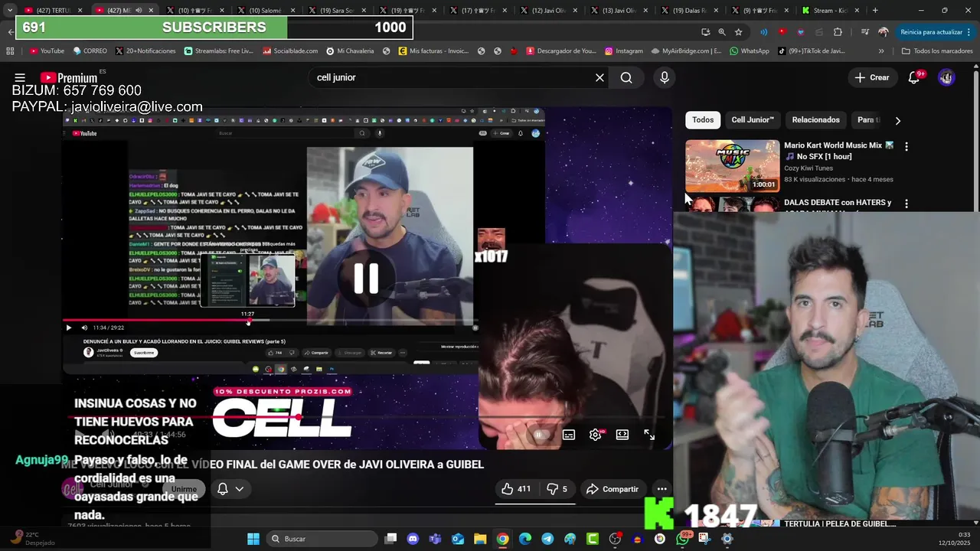This screenshot has height=551, width=980.
Task: Open YouTube notifications bell
Action: point(914,77)
